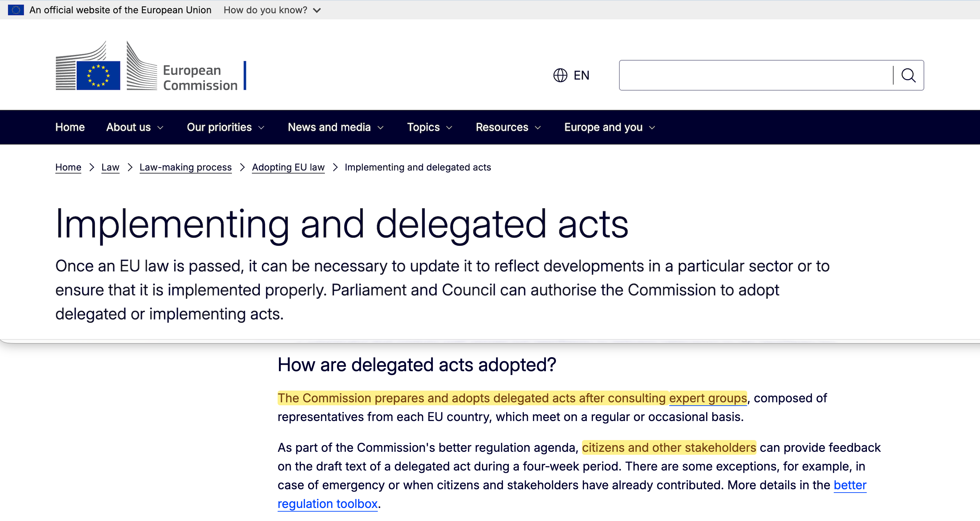Open the Resources menu
980x521 pixels.
[x=508, y=127]
